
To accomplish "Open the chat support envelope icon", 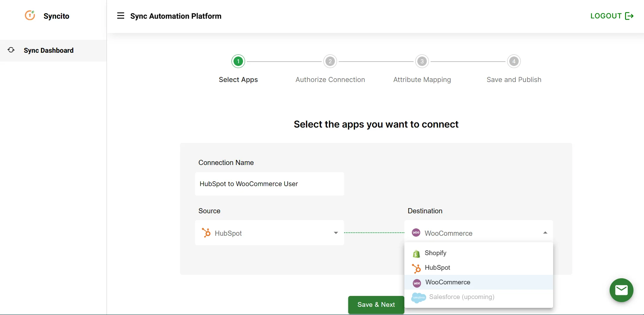I will tap(621, 290).
